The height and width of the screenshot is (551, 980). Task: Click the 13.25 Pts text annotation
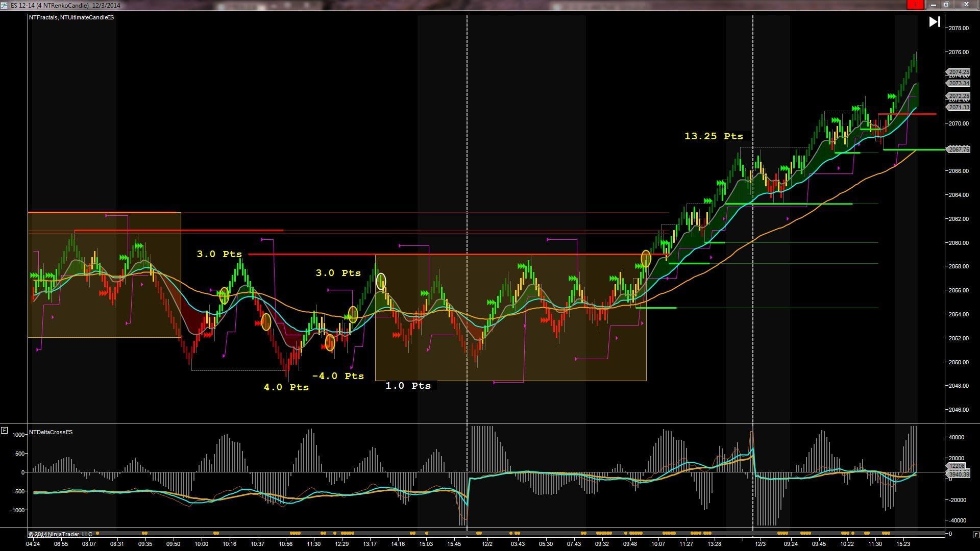point(714,136)
